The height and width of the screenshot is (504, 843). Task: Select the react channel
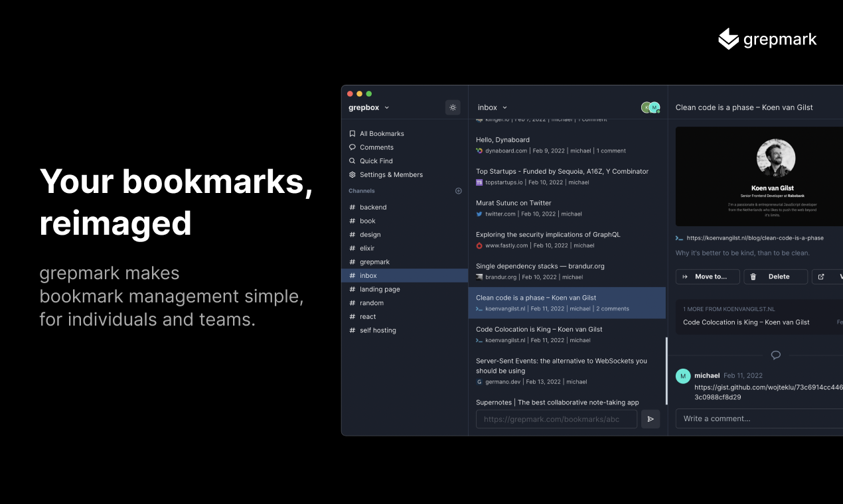[x=405, y=316]
